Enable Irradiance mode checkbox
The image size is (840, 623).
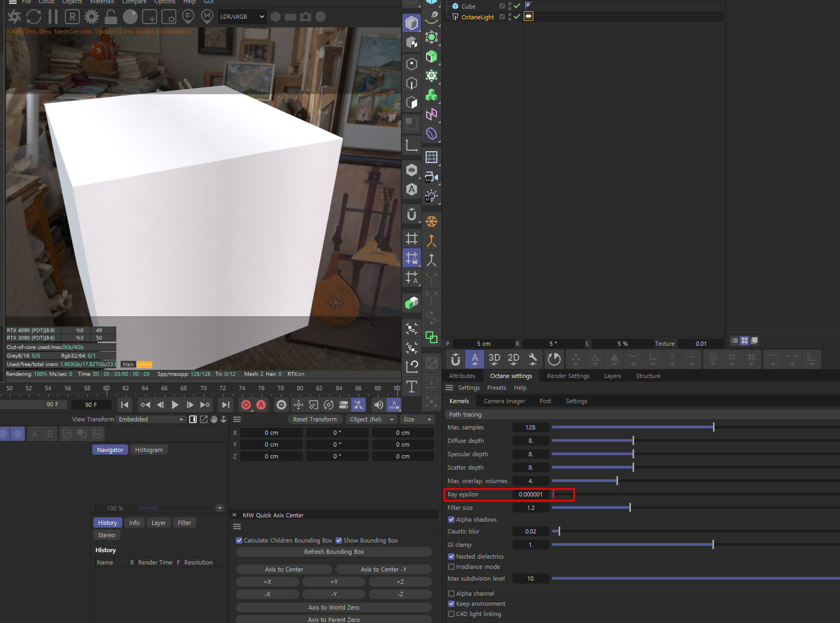(x=451, y=567)
